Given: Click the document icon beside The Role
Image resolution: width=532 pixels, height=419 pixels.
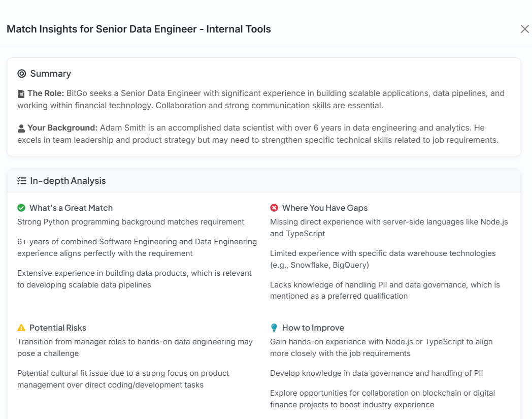Looking at the screenshot, I should pos(21,93).
